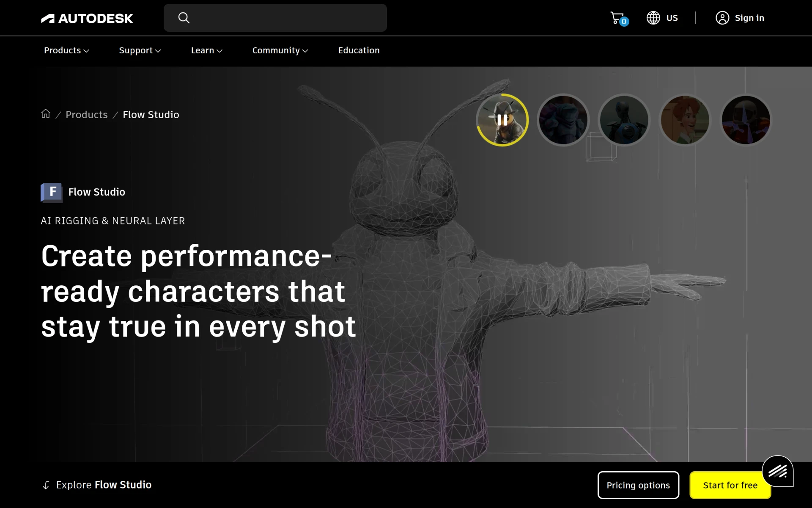Screen dimensions: 812x508
Task: Select the fifth character thumbnail (red armor)
Action: coord(746,120)
